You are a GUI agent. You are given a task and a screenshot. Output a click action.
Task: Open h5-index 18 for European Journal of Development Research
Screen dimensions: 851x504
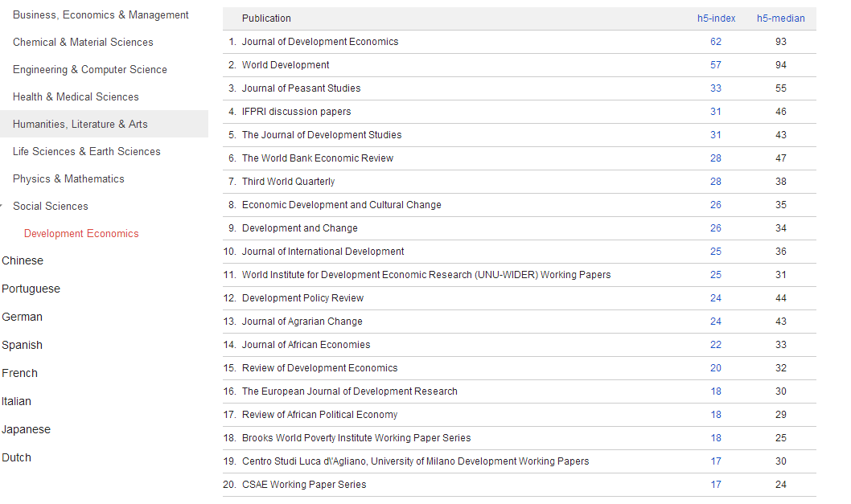click(x=716, y=391)
